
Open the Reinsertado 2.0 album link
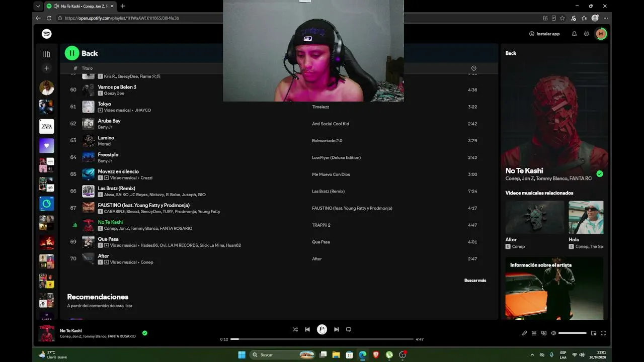tap(327, 141)
